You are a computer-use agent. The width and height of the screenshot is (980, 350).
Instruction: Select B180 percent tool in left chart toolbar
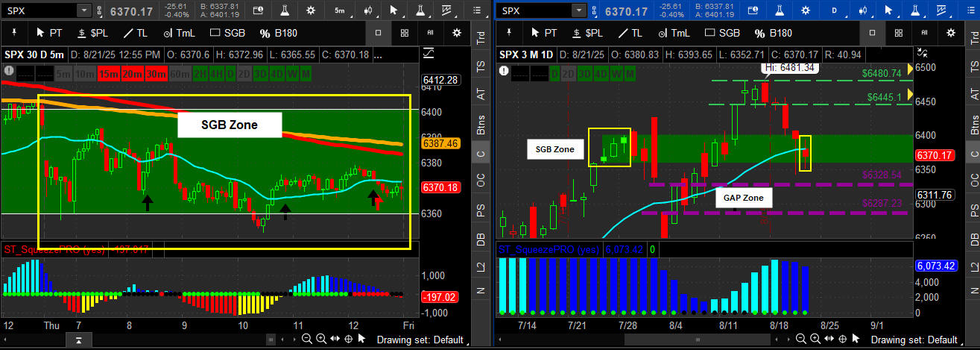tap(278, 33)
